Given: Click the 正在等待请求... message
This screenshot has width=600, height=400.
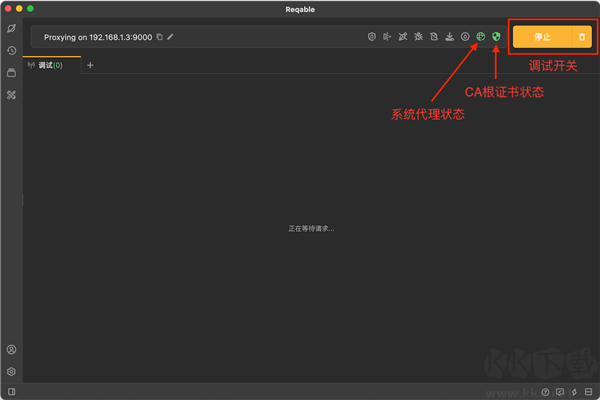Looking at the screenshot, I should point(311,229).
